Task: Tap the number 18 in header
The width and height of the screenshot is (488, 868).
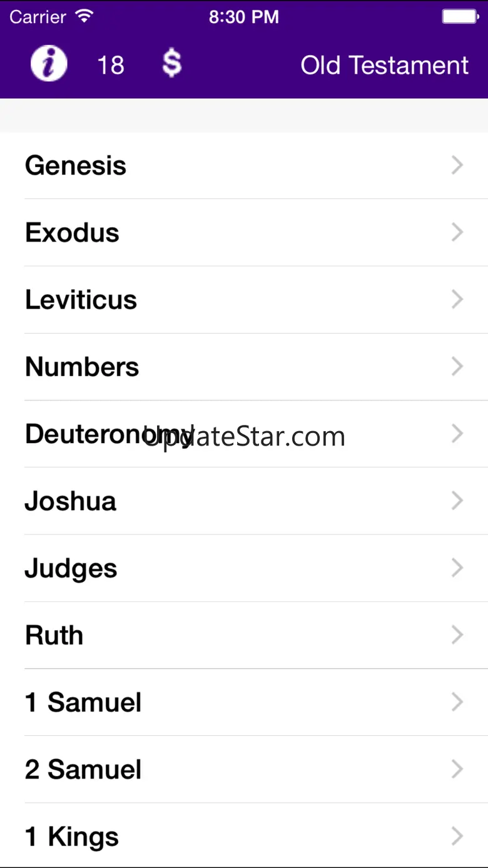Action: 111,65
